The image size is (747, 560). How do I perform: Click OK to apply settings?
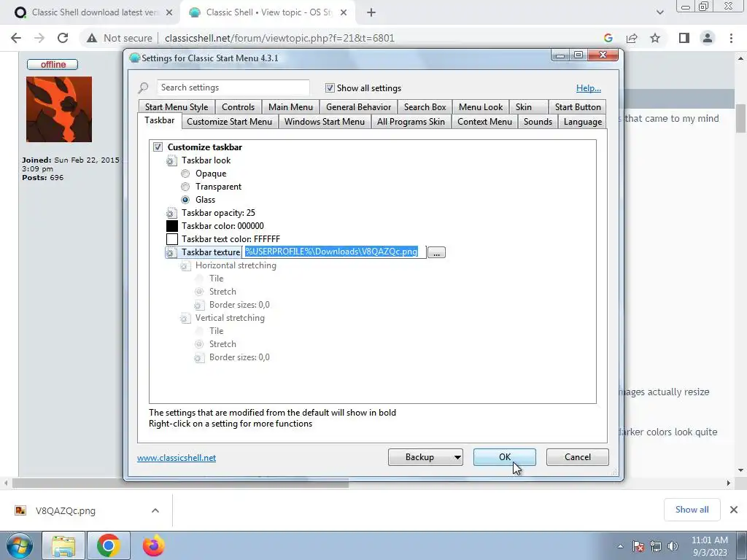pos(505,457)
